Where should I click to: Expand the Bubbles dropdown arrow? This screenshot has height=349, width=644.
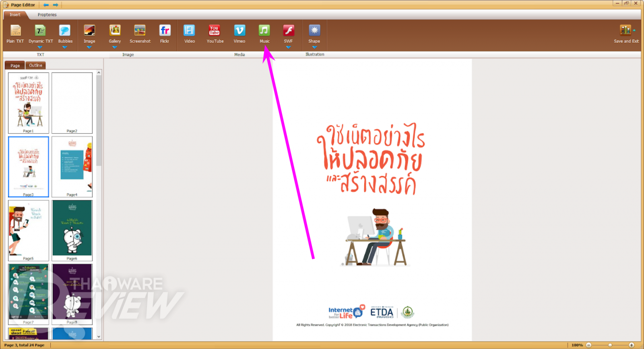click(65, 47)
